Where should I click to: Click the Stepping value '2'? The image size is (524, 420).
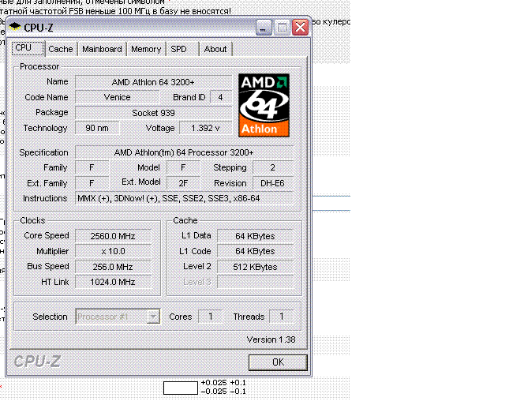pos(273,167)
